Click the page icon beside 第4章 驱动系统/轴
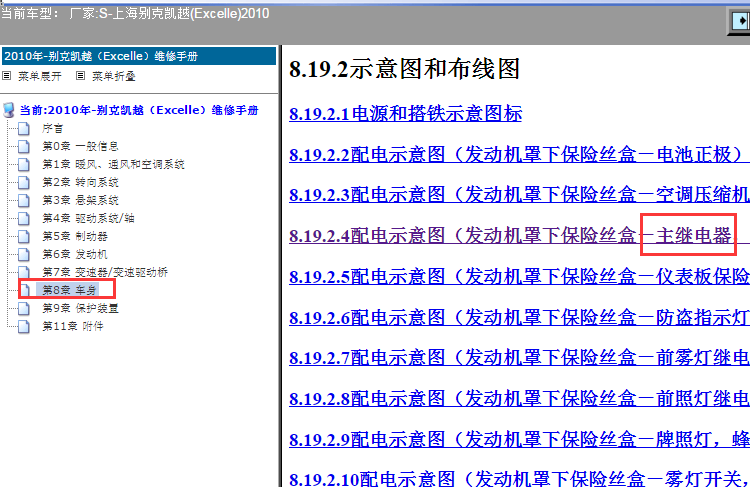750x487 pixels. click(x=23, y=219)
